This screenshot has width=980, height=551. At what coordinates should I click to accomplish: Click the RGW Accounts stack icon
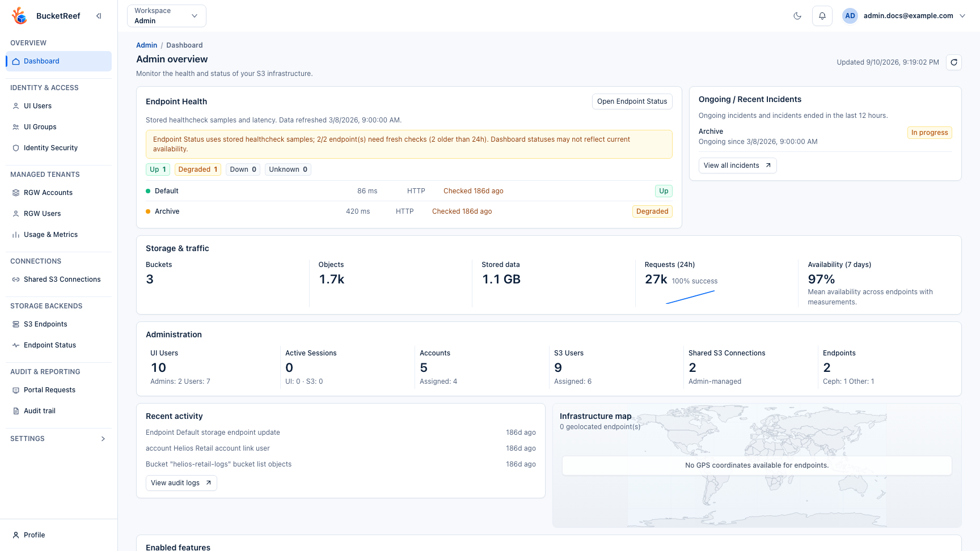[x=16, y=193]
